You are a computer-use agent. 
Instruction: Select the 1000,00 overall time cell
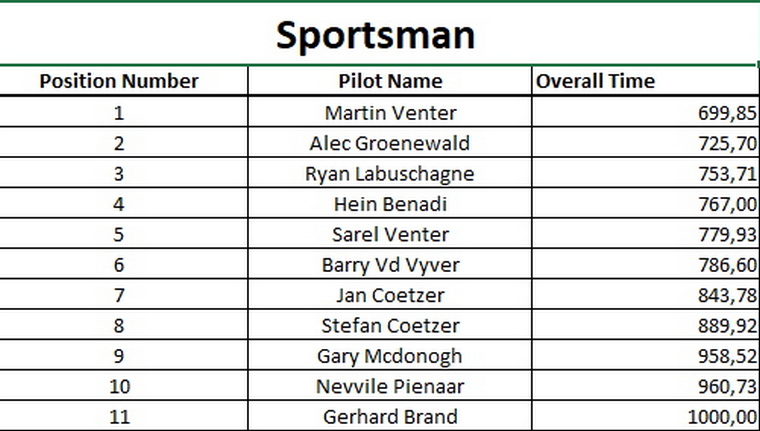(644, 416)
